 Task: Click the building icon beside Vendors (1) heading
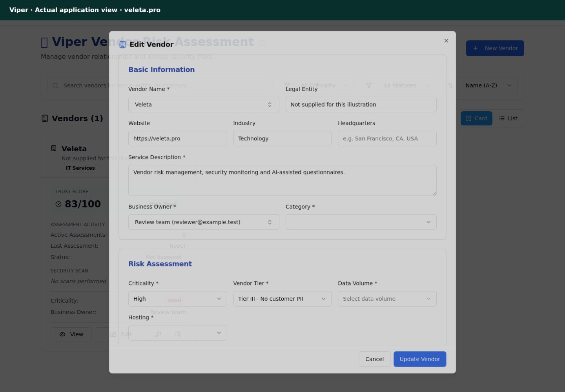[45, 118]
